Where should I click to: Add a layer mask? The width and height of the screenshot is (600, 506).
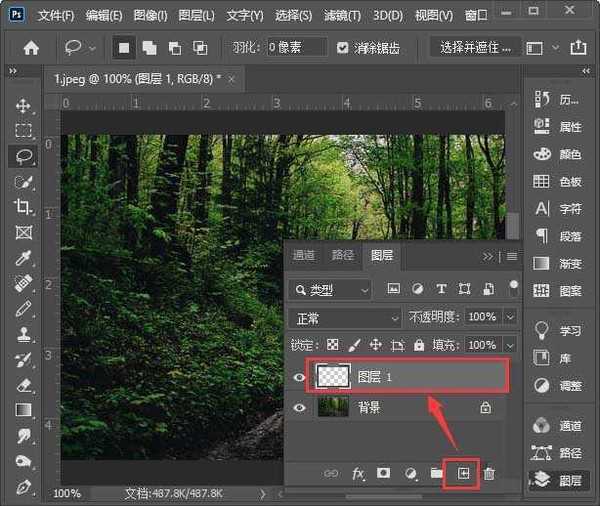[383, 473]
